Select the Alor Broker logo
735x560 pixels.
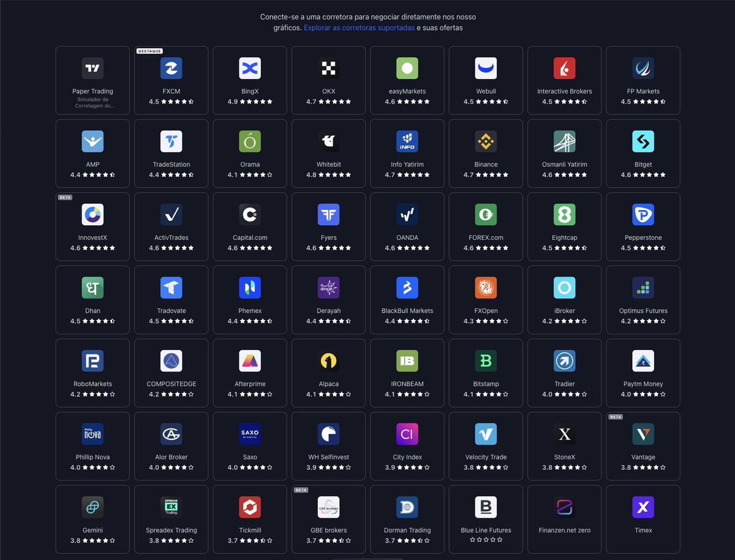point(171,434)
